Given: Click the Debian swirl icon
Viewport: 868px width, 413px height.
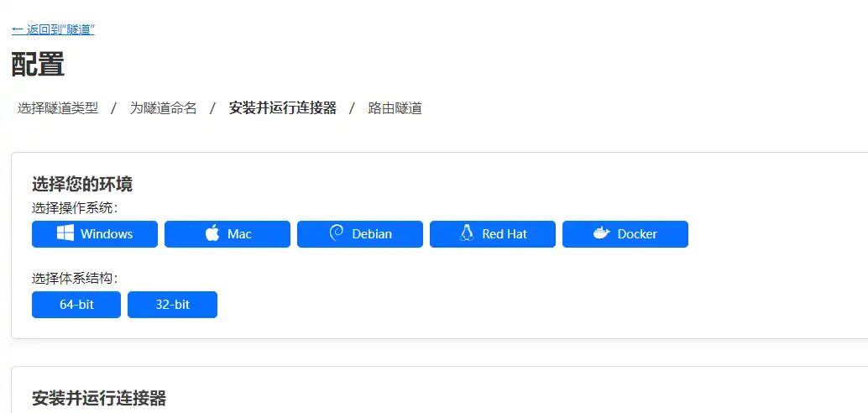Looking at the screenshot, I should pos(337,233).
